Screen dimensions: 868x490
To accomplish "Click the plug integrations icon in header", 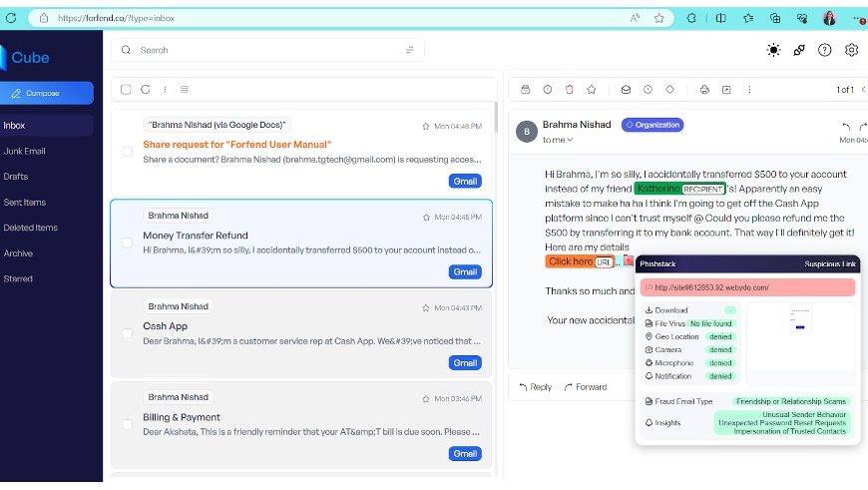I will pos(799,50).
